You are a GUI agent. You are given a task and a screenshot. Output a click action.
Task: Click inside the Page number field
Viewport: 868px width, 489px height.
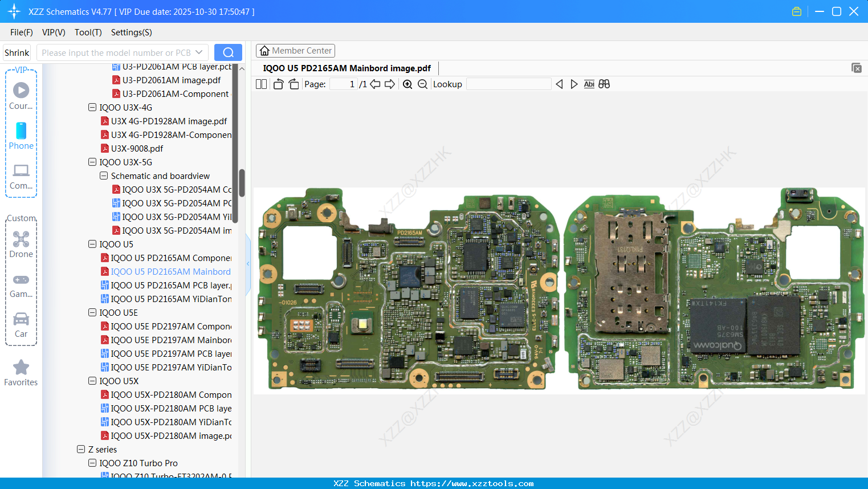pyautogui.click(x=342, y=84)
